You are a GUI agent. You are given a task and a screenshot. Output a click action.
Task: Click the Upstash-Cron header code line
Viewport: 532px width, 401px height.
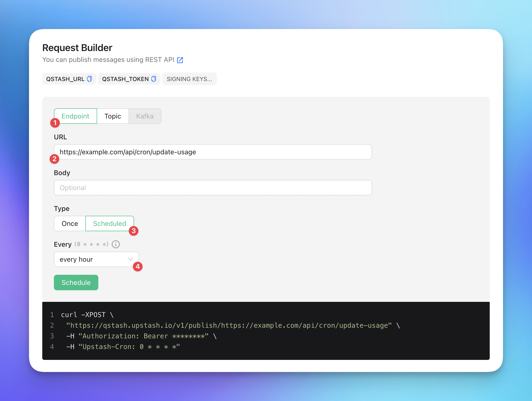click(x=123, y=347)
